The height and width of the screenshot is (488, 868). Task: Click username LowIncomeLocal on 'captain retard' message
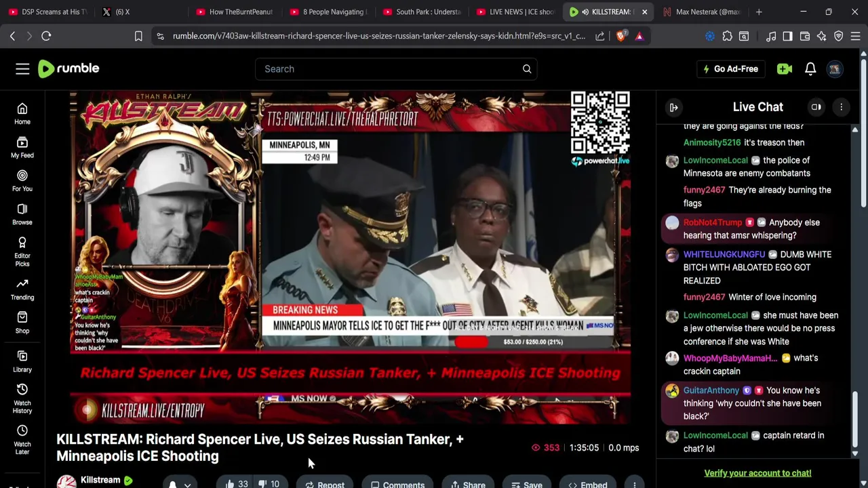[x=715, y=435]
